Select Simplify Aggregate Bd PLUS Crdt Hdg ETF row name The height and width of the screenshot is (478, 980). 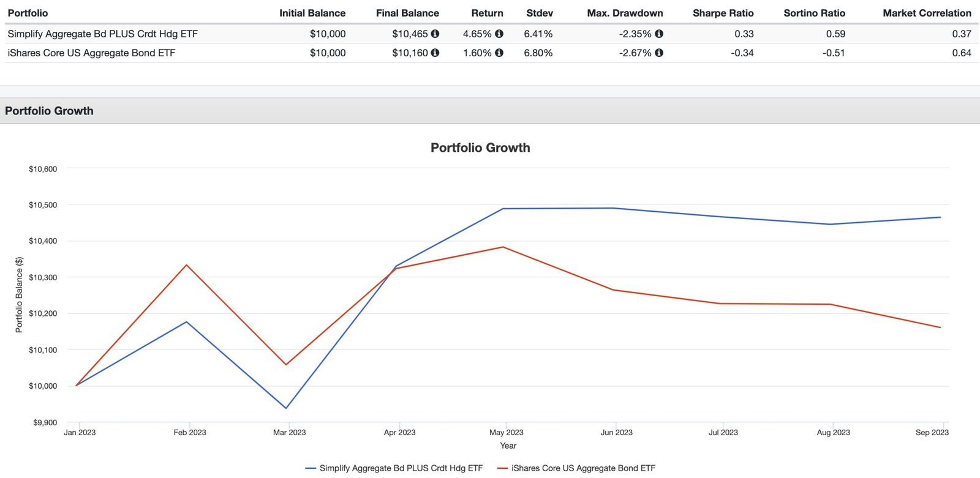coord(103,34)
